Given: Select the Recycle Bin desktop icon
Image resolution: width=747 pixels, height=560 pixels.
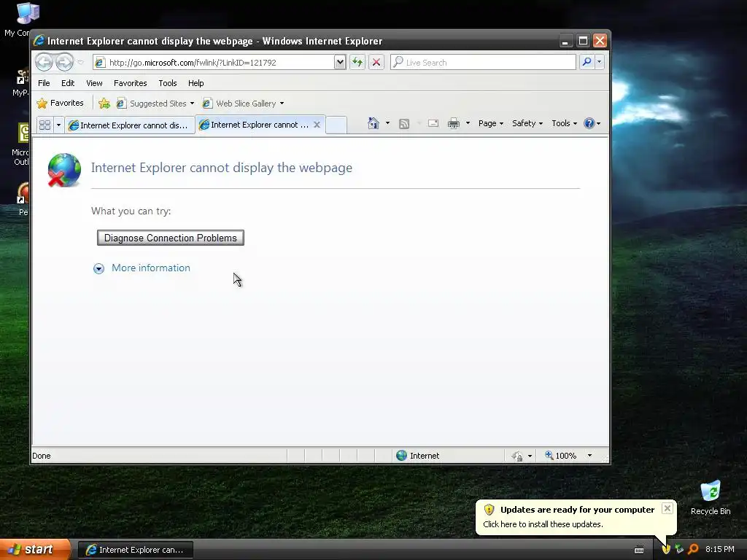Looking at the screenshot, I should (x=711, y=498).
